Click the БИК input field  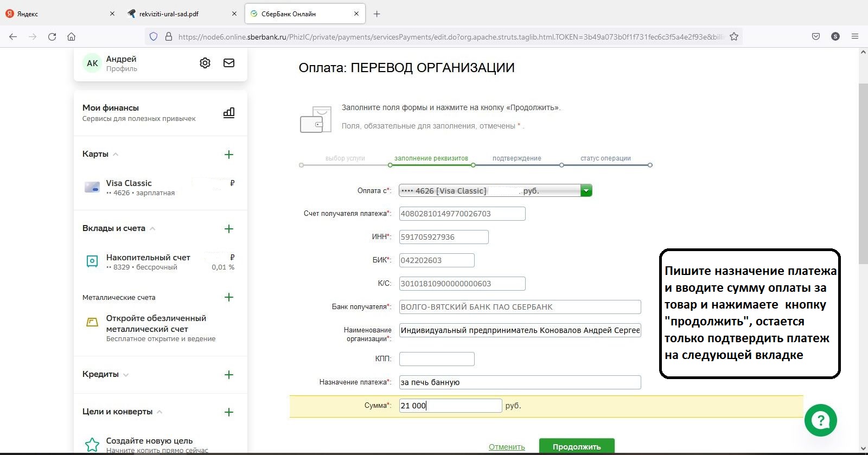[437, 260]
